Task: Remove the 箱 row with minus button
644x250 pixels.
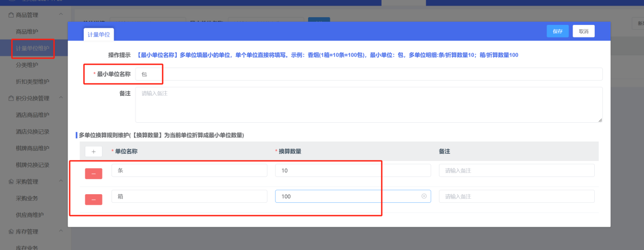Action: (93, 200)
